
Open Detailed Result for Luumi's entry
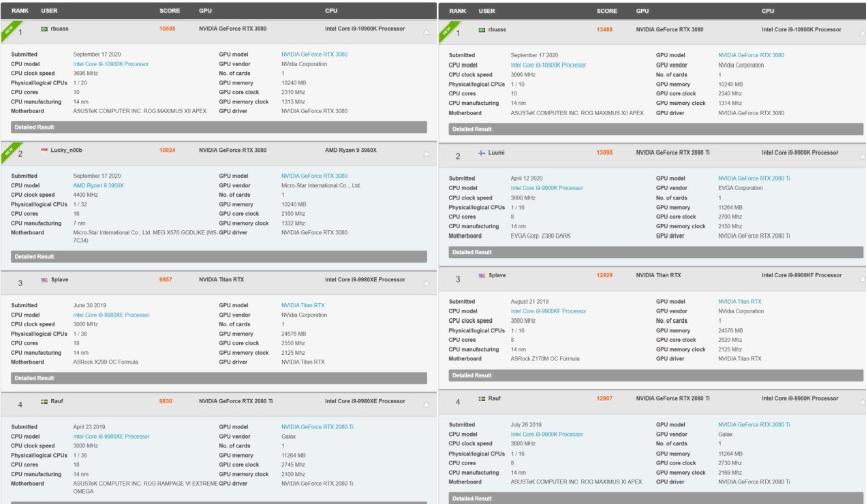pos(655,252)
